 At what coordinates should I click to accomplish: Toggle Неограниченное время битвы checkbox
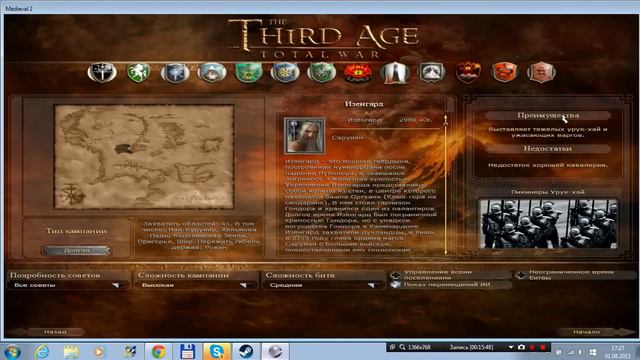click(x=520, y=275)
